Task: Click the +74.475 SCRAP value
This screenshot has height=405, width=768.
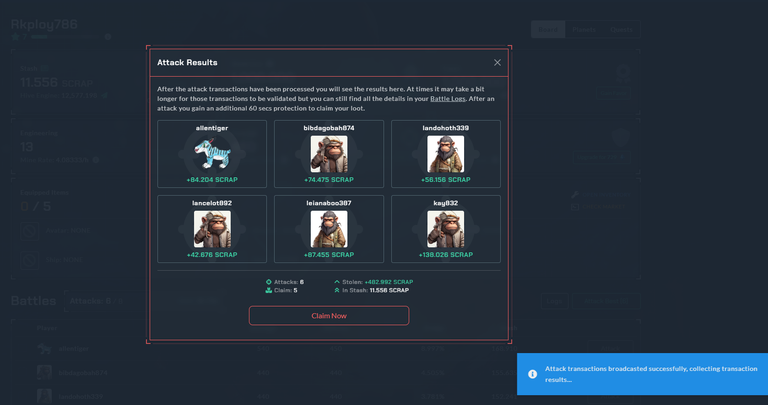Action: click(329, 180)
